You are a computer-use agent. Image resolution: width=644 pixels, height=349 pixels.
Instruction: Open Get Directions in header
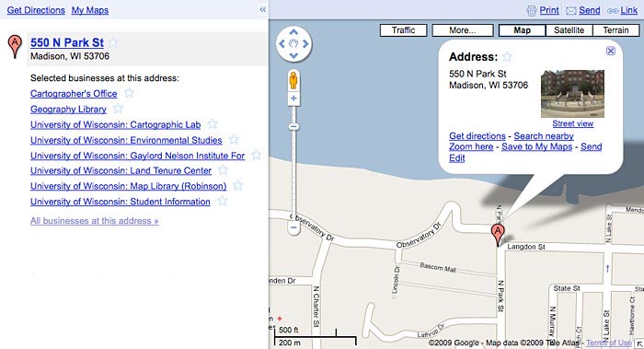pyautogui.click(x=36, y=10)
